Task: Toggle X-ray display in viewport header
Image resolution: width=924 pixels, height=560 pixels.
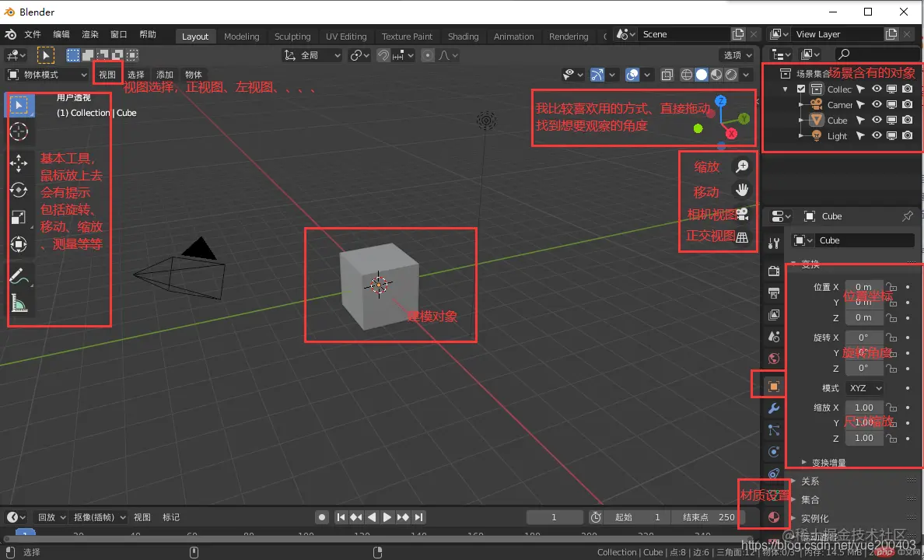Action: click(667, 75)
